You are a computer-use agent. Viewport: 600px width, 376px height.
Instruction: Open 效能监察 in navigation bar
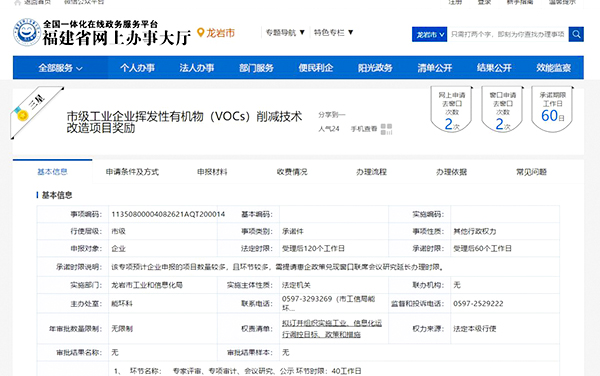[553, 68]
